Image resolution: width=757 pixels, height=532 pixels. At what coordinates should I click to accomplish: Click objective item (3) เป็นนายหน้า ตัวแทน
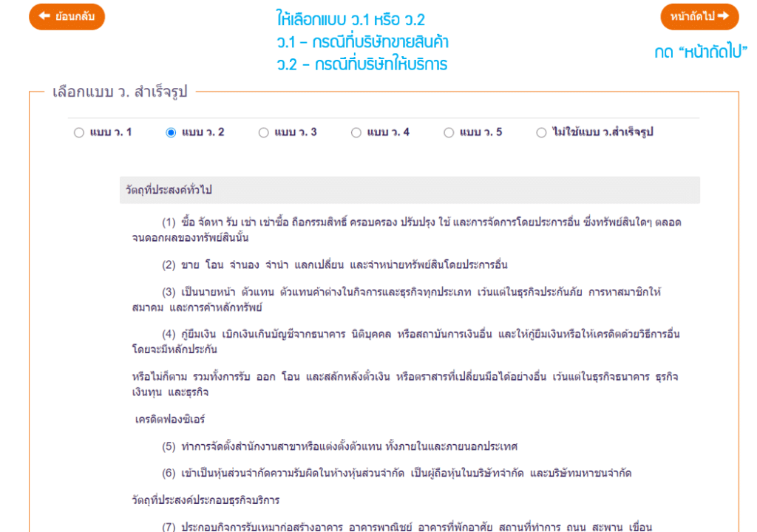pyautogui.click(x=396, y=299)
